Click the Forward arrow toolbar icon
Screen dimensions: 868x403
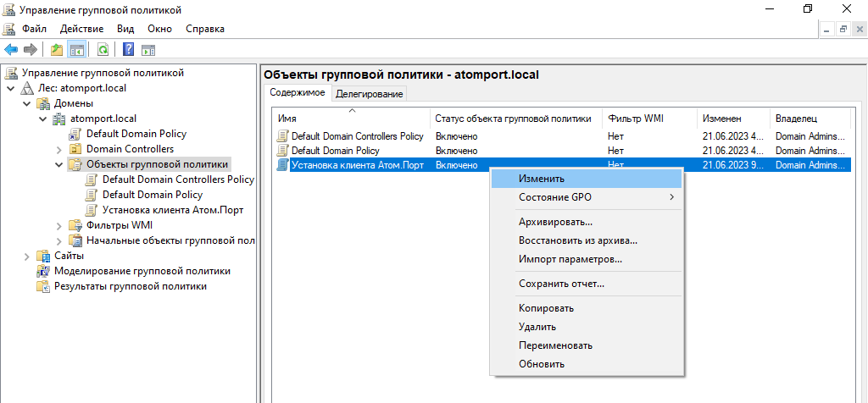[x=30, y=50]
